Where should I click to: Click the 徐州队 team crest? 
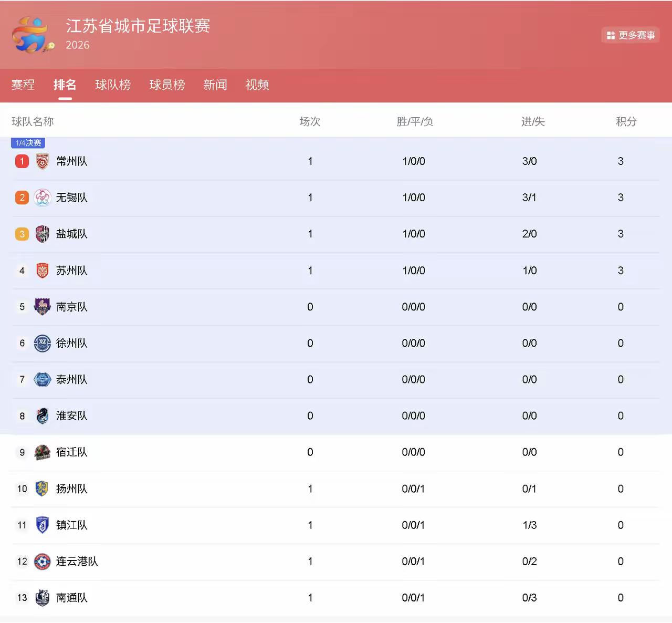(x=43, y=343)
